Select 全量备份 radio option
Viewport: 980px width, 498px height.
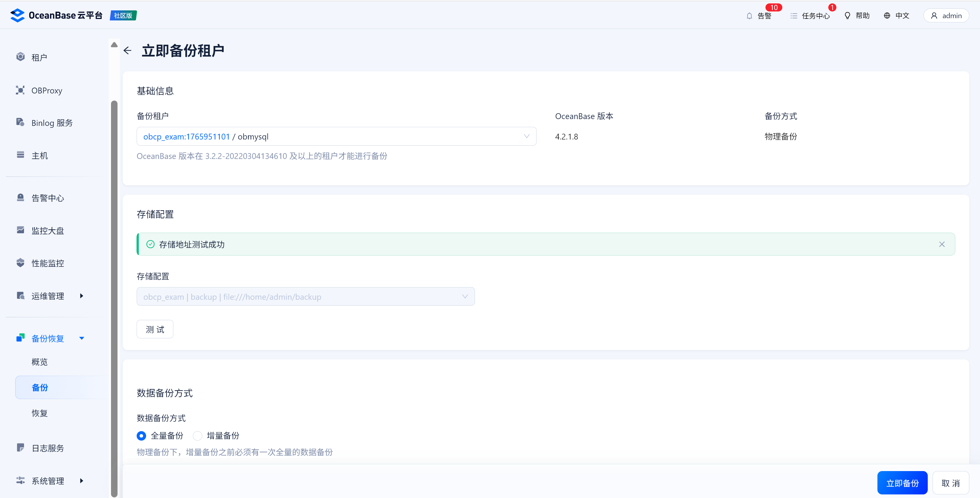141,436
